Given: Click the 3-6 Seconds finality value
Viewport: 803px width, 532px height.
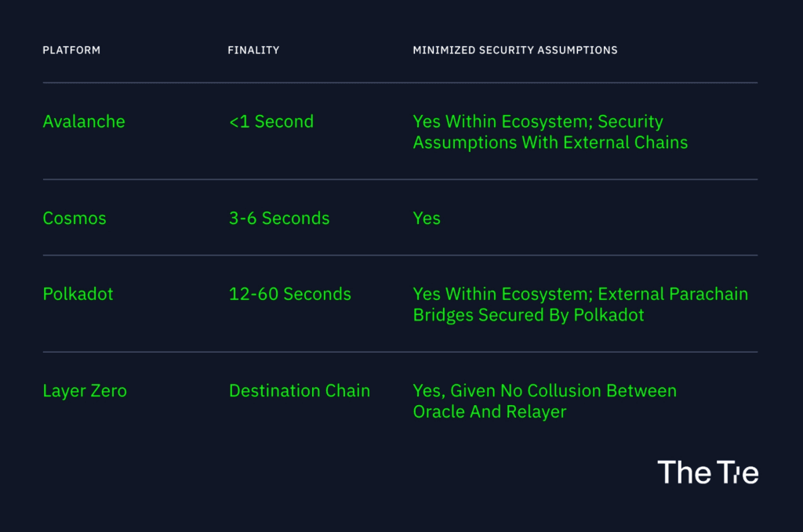Looking at the screenshot, I should pyautogui.click(x=279, y=219).
